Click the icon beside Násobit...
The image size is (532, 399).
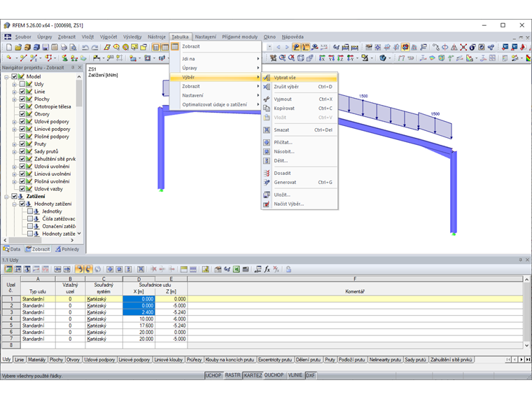(267, 151)
